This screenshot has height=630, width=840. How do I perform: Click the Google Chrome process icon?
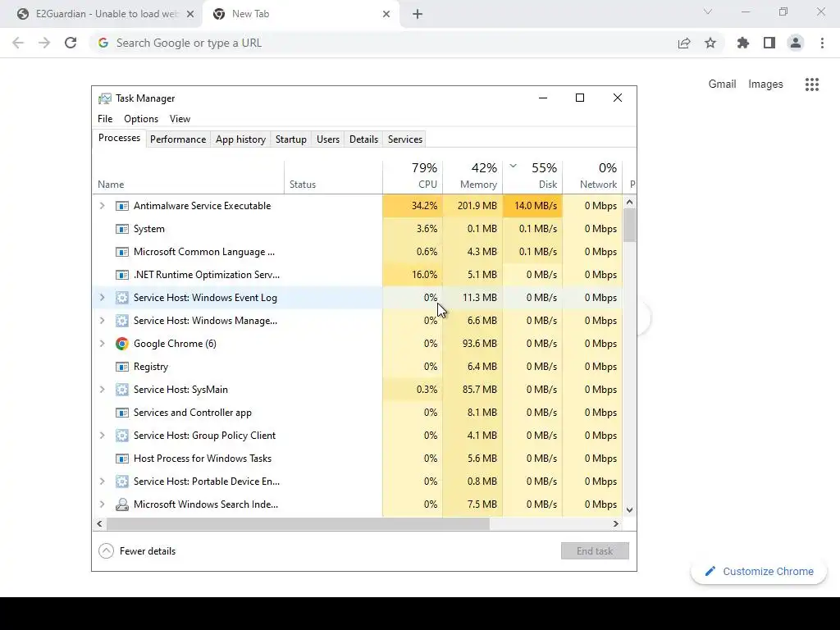(x=122, y=344)
